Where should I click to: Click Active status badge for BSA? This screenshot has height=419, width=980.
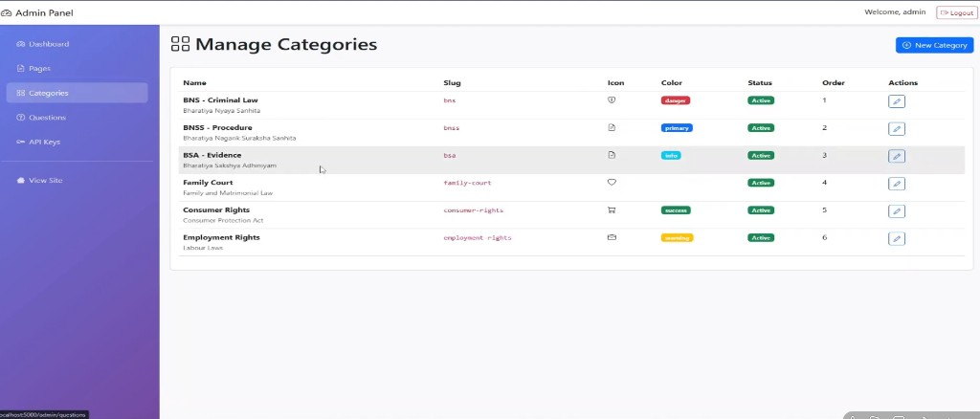click(761, 156)
